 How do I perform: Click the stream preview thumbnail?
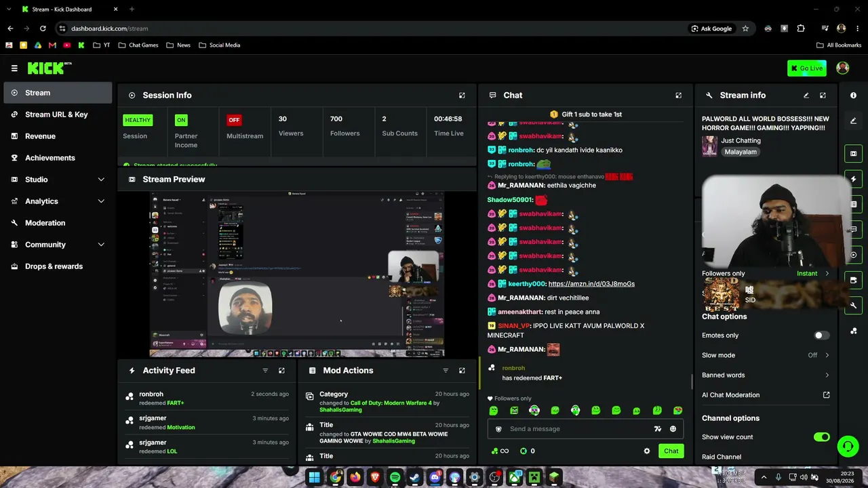297,274
